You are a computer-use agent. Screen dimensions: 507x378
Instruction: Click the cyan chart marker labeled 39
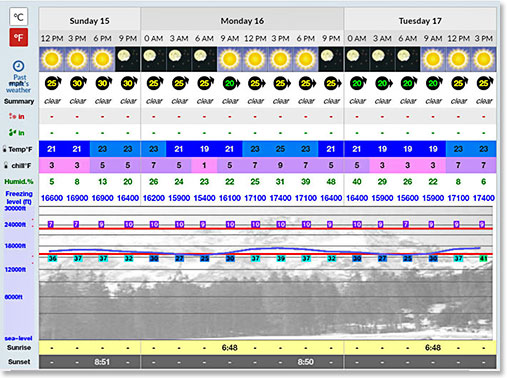point(281,258)
